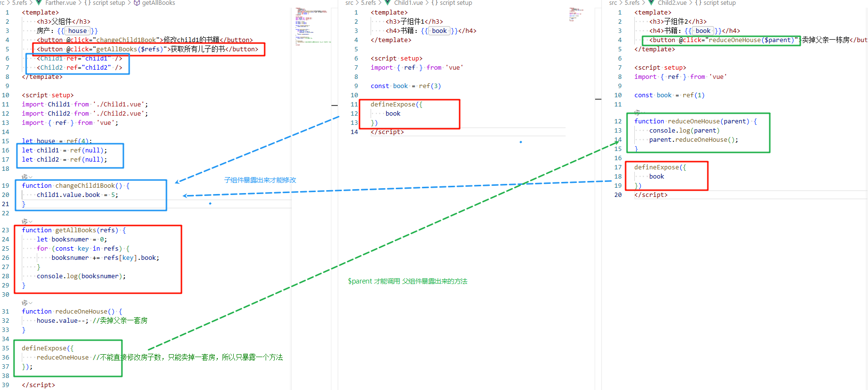Click the cube symbol icon beside getAllBooks
The width and height of the screenshot is (868, 390).
[137, 2]
